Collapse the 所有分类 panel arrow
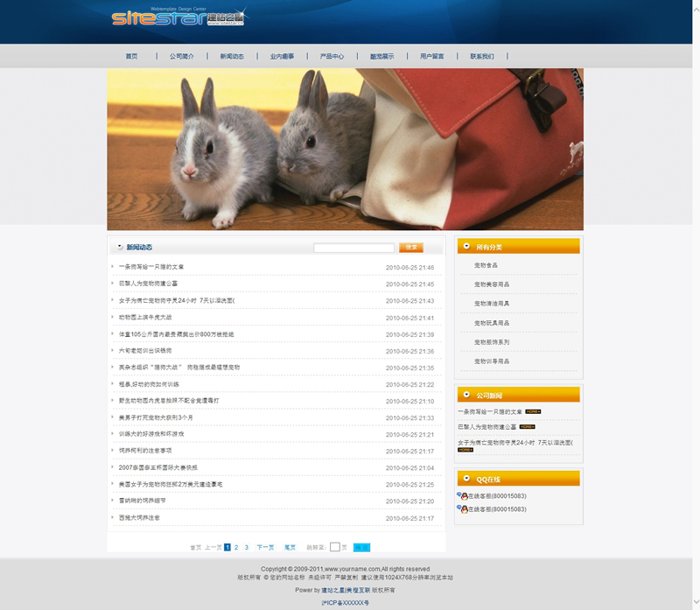Image resolution: width=700 pixels, height=610 pixels. coord(464,247)
